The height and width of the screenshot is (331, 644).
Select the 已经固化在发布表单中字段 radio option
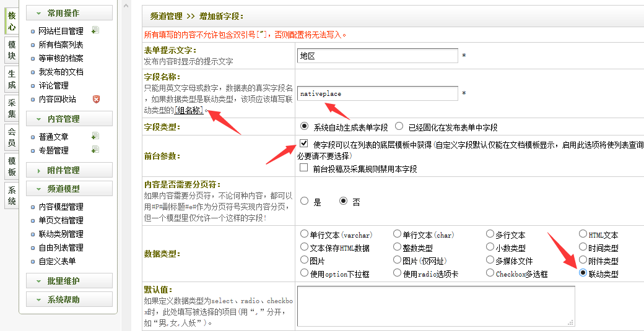click(x=399, y=126)
